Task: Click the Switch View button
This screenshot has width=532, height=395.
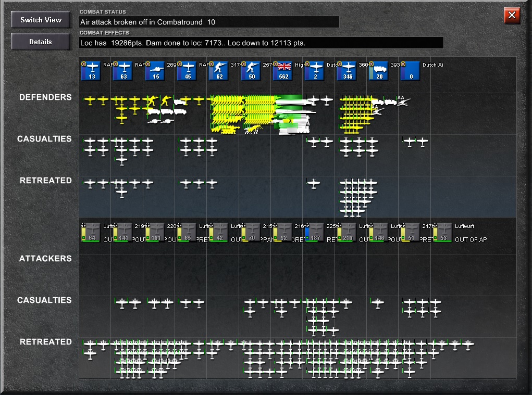Action: [41, 20]
